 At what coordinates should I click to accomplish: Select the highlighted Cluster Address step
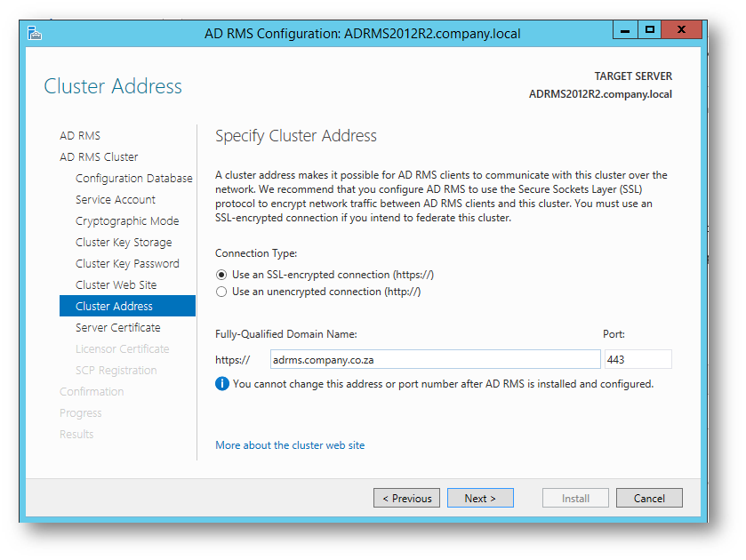[x=127, y=306]
